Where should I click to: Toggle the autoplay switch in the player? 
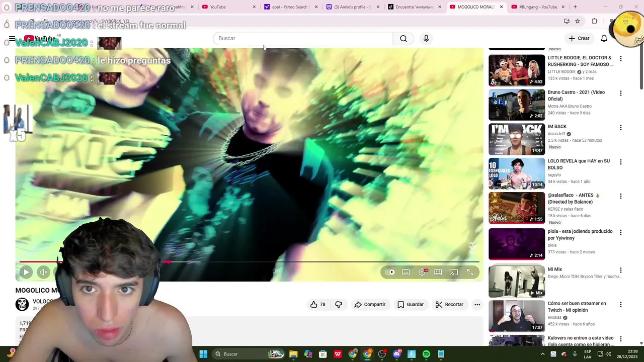pos(389,272)
